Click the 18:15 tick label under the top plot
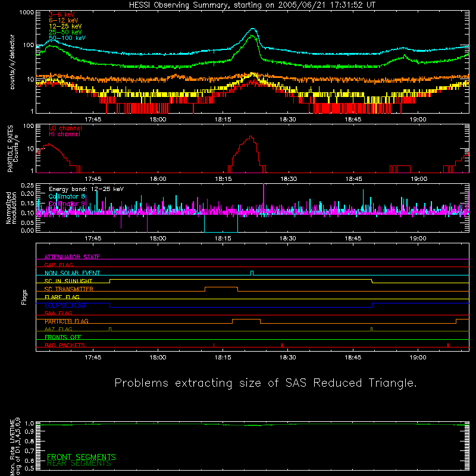The height and width of the screenshot is (476, 476). pos(223,120)
